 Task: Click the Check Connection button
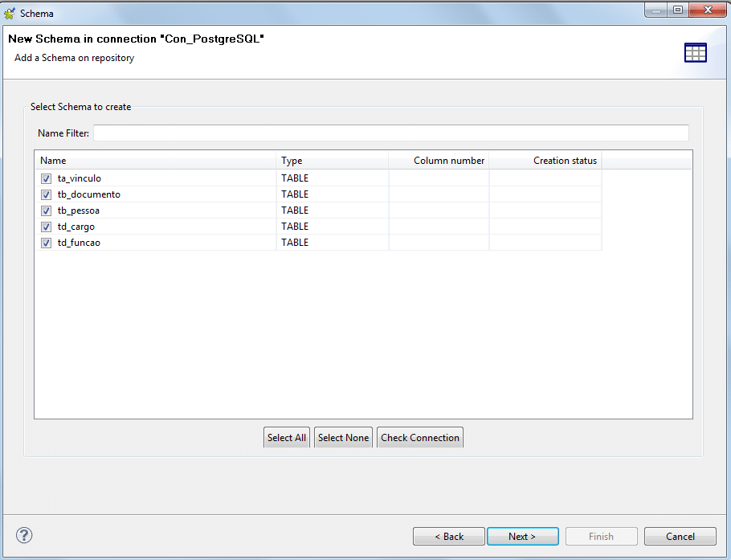coord(419,438)
